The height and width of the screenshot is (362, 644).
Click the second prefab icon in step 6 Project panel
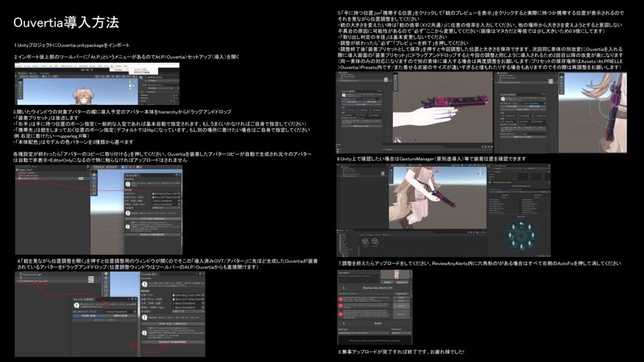[x=375, y=242]
